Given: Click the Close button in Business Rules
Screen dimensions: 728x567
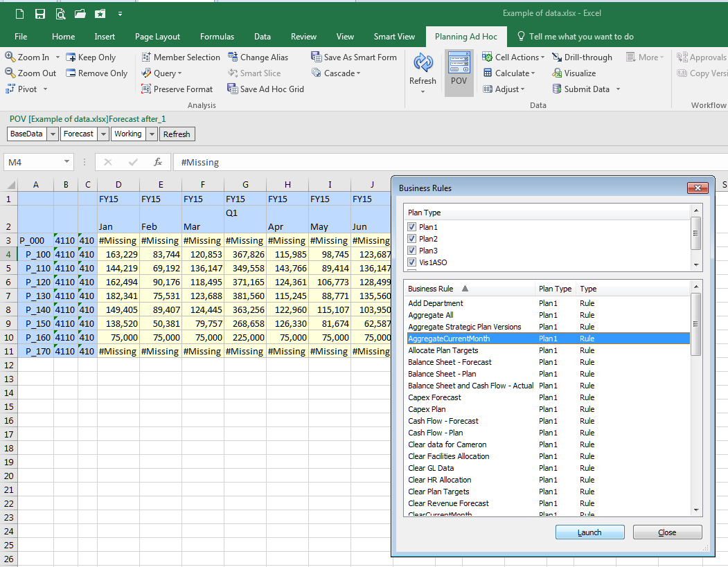Looking at the screenshot, I should pos(667,532).
